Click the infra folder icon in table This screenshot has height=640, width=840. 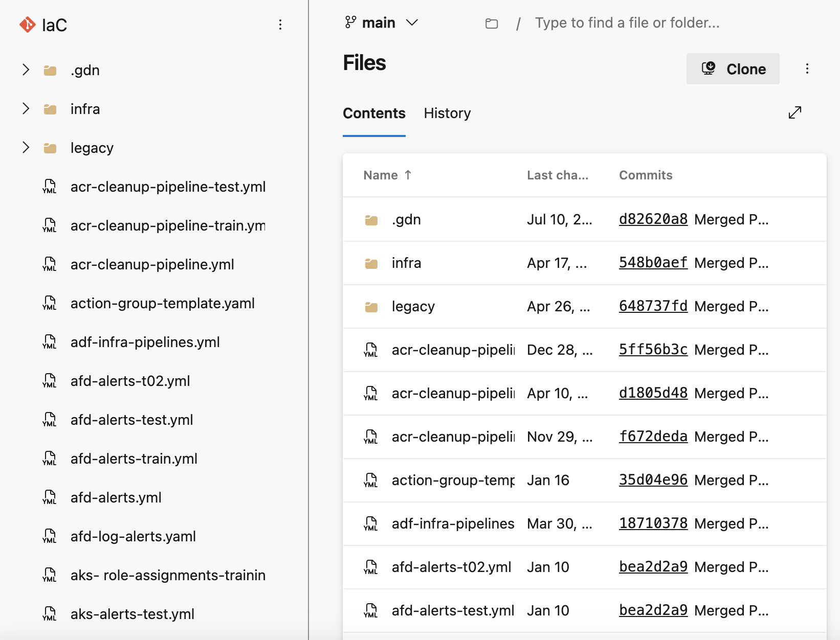(x=371, y=264)
